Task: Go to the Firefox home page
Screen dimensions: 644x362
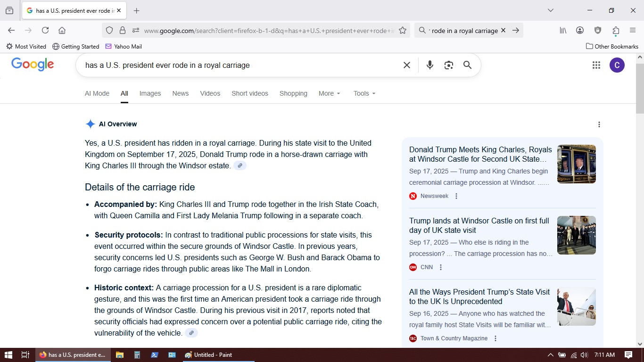Action: [62, 30]
